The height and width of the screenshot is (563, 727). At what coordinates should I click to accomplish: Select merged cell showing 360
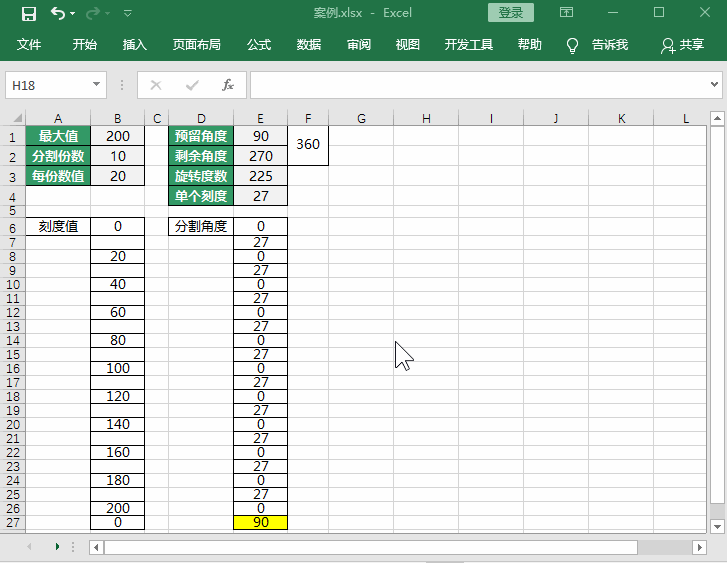(x=308, y=146)
